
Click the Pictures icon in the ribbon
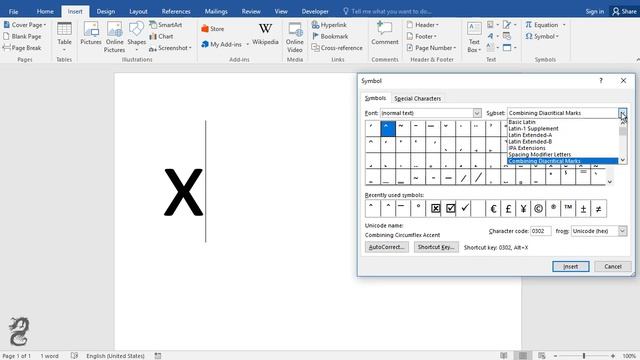[91, 33]
